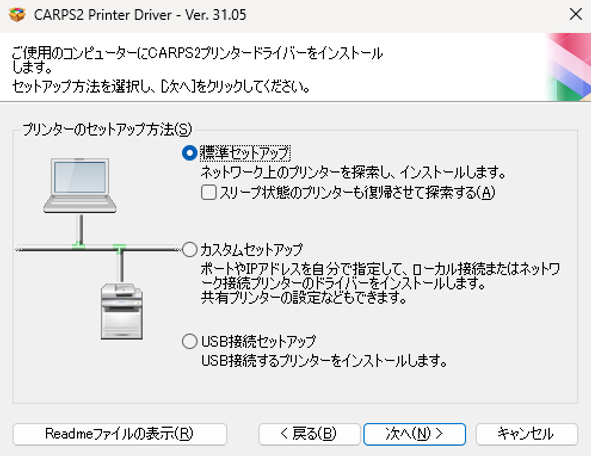Cancel installation with キャンセル button
Viewport: 591px width, 456px height.
(527, 434)
